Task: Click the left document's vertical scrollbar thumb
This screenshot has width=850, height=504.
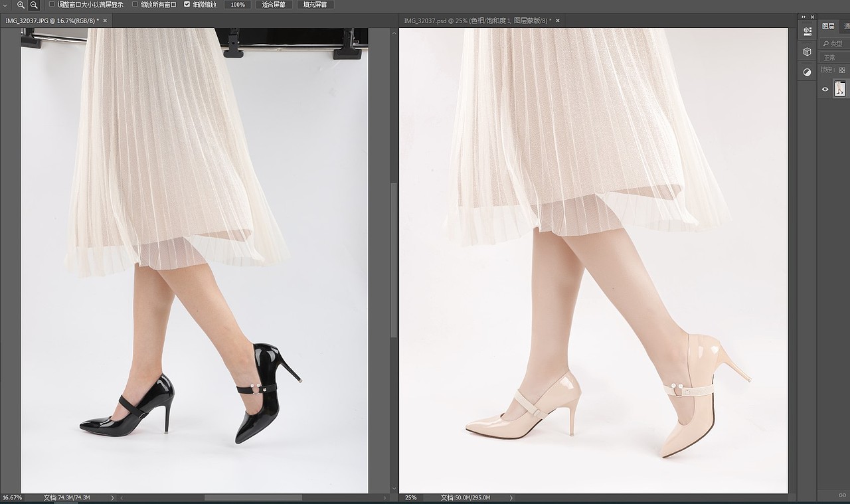Action: [394, 260]
